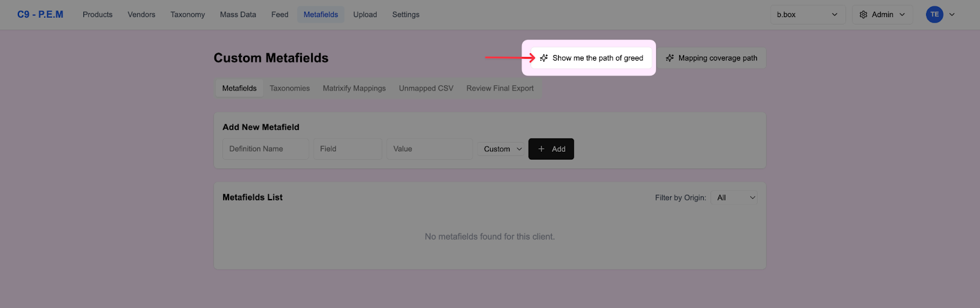Click the TE user avatar
The width and height of the screenshot is (980, 308).
coord(934,15)
